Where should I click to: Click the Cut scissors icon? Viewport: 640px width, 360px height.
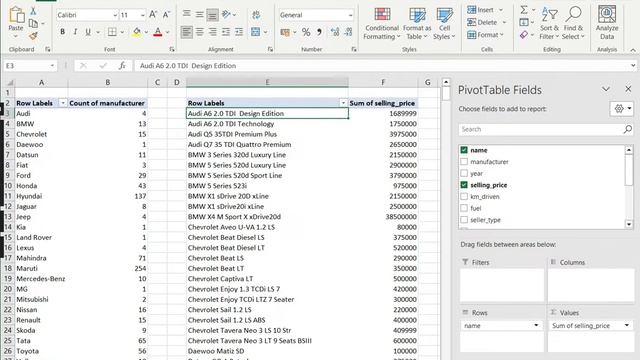tap(33, 11)
